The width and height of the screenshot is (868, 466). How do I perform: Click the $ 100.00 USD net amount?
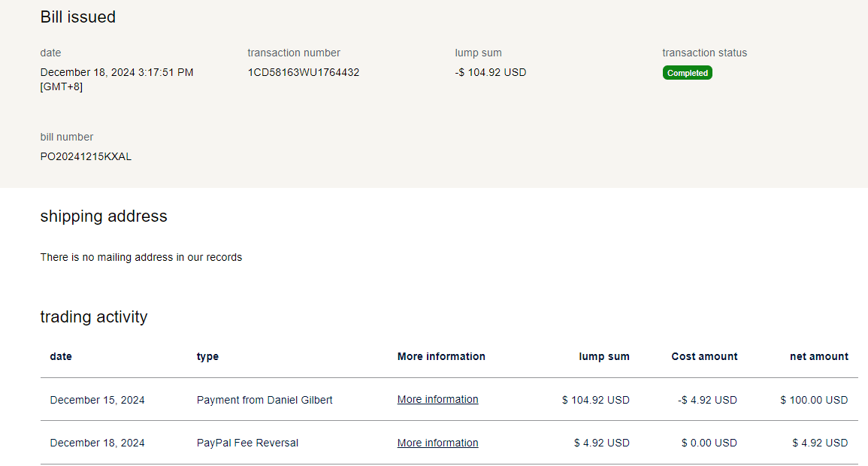814,400
